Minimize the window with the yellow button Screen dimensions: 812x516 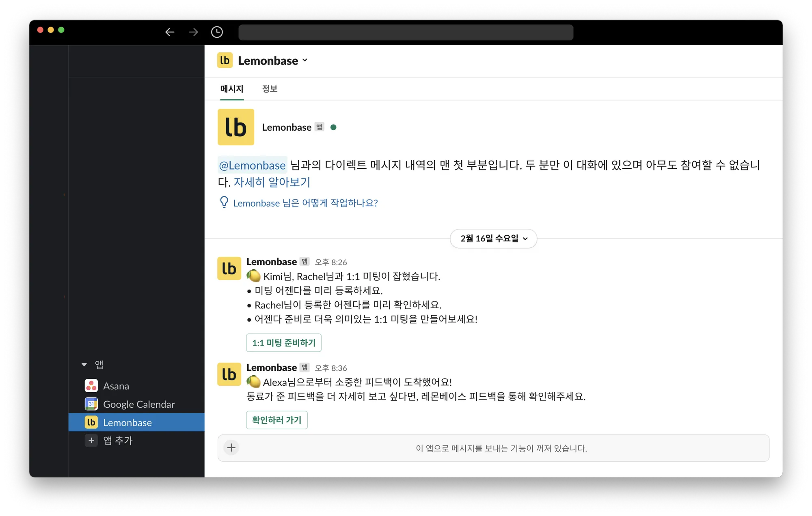point(51,30)
